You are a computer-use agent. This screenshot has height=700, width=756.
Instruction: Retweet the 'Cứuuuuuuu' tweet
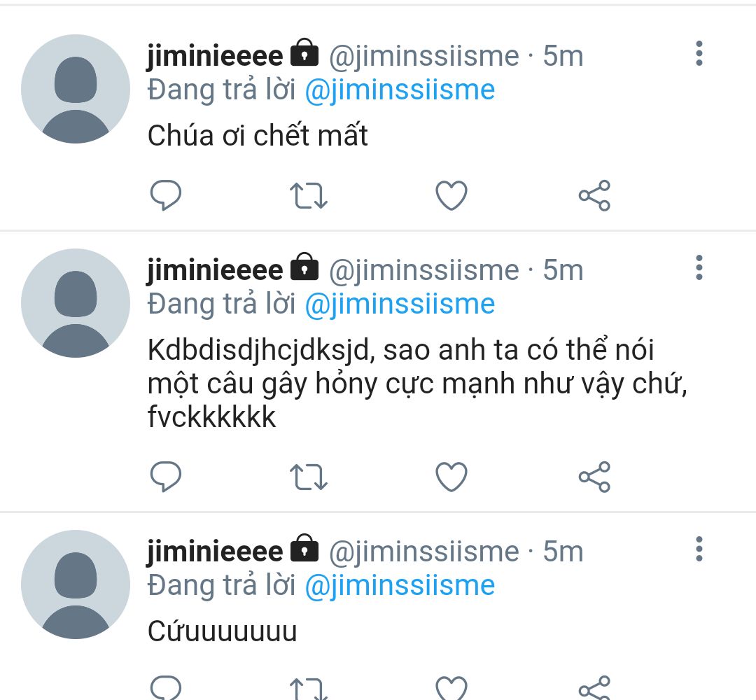click(309, 688)
